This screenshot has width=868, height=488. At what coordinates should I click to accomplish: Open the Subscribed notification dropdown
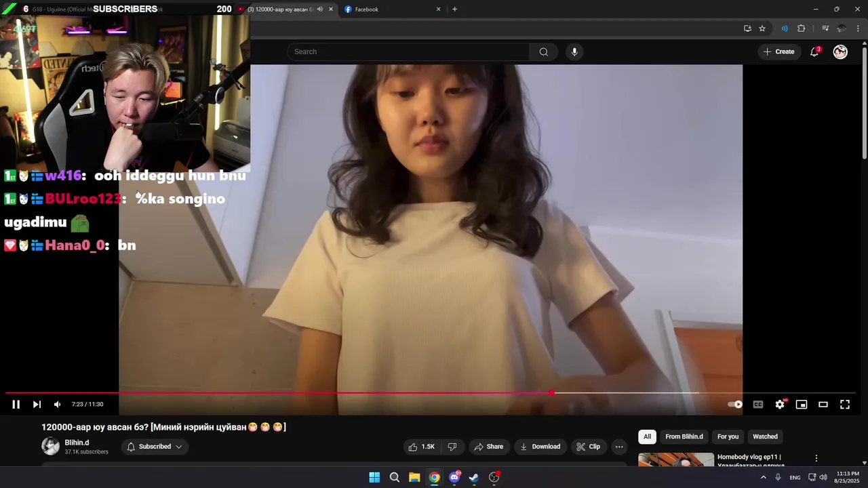(x=155, y=447)
